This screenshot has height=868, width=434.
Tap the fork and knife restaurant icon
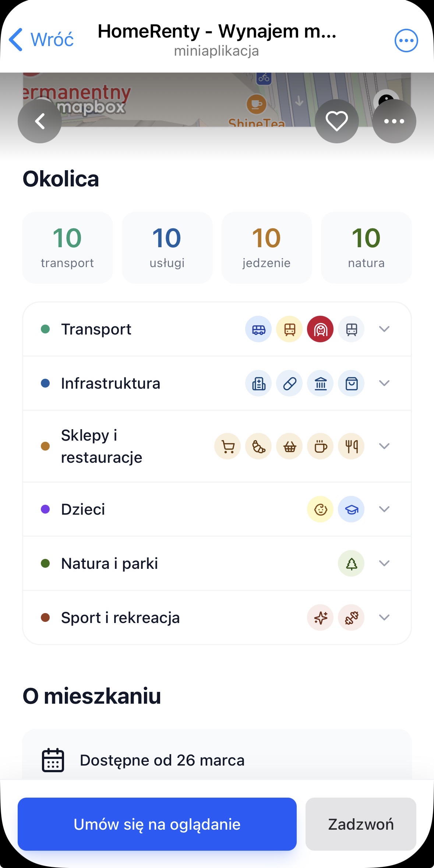click(x=352, y=446)
